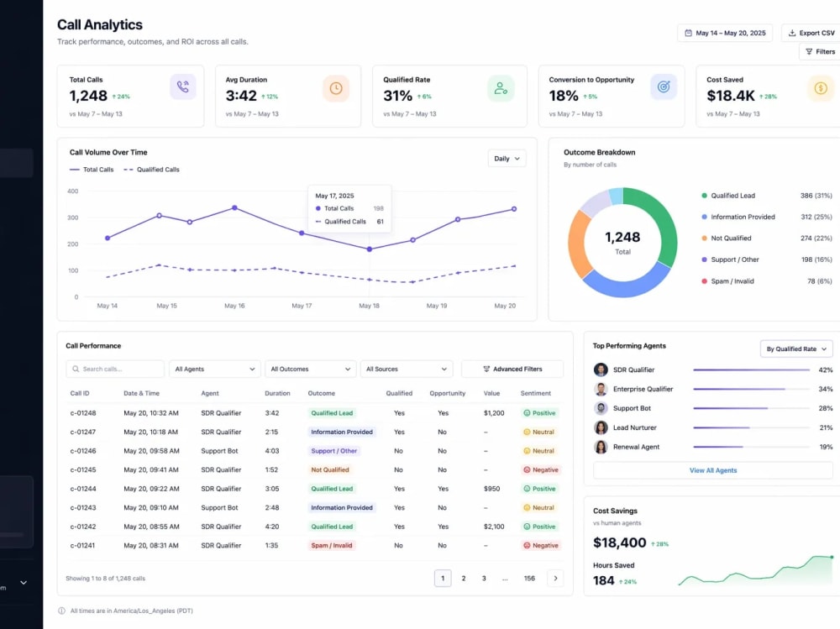Click the Qualified Rate person icon
840x629 pixels.
501,88
